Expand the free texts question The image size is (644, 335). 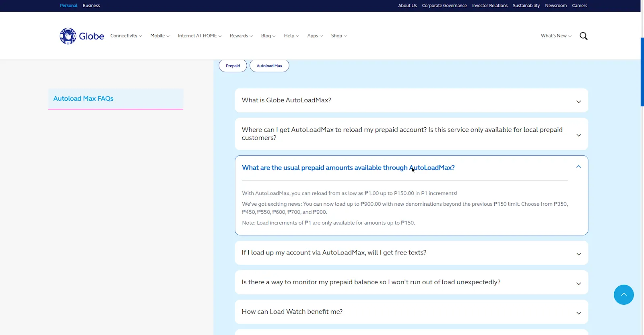point(411,253)
